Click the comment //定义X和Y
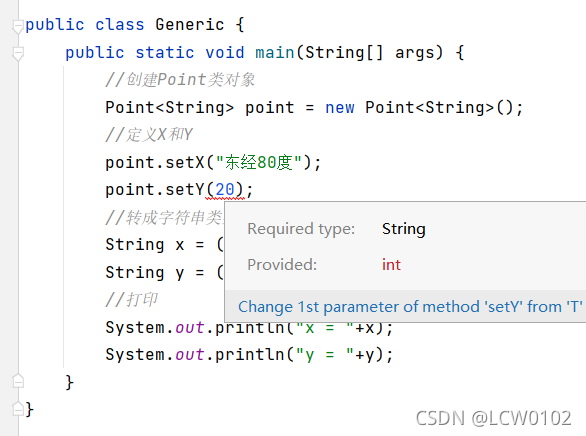Screen dimensions: 586x436 pyautogui.click(x=149, y=135)
